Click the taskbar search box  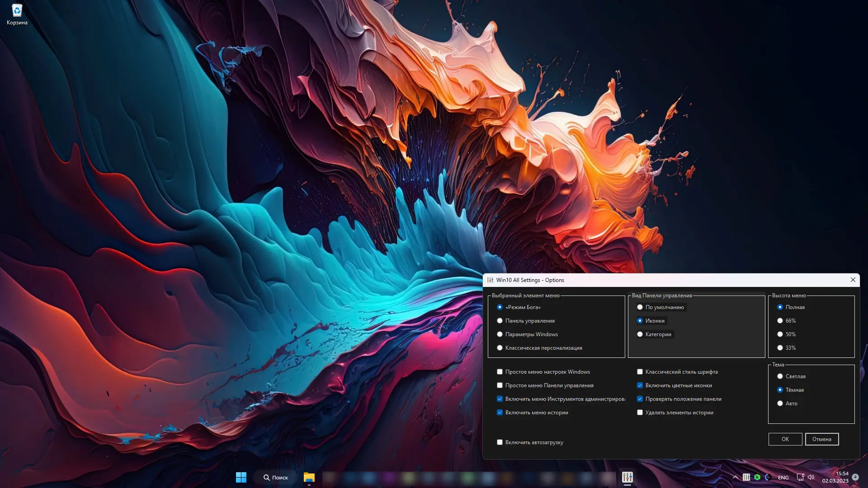tap(276, 477)
